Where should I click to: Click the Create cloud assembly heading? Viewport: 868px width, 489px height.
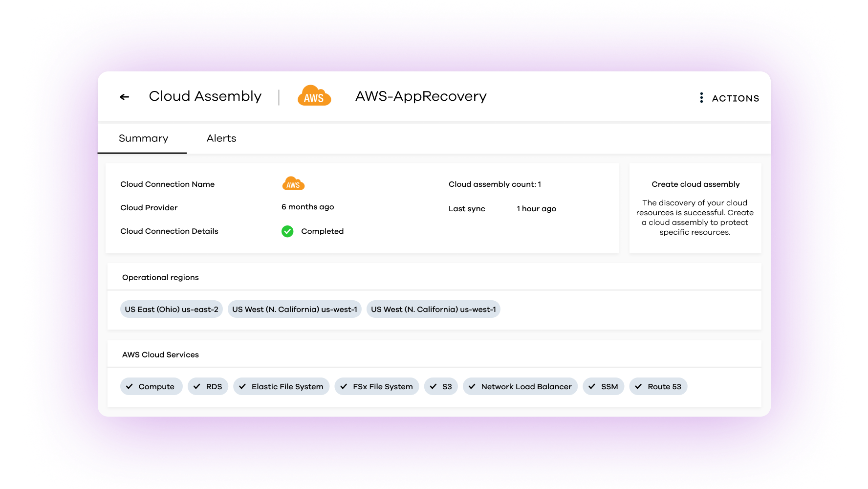[x=695, y=184]
